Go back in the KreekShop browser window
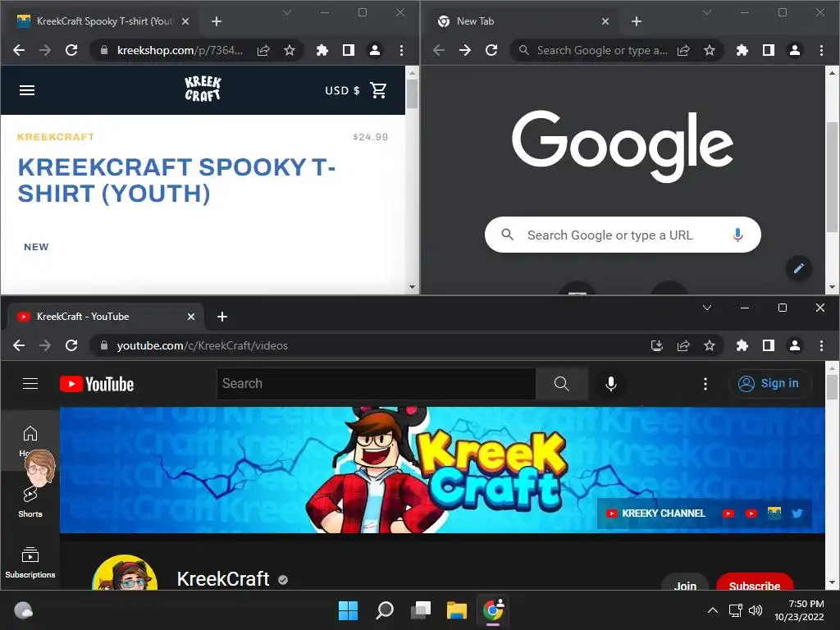Viewport: 840px width, 630px height. [x=19, y=50]
